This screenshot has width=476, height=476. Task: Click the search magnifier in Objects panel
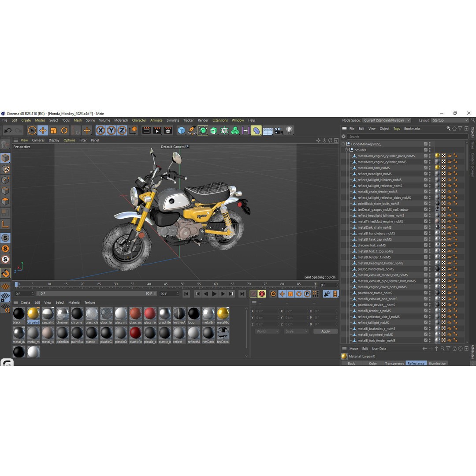(x=448, y=129)
